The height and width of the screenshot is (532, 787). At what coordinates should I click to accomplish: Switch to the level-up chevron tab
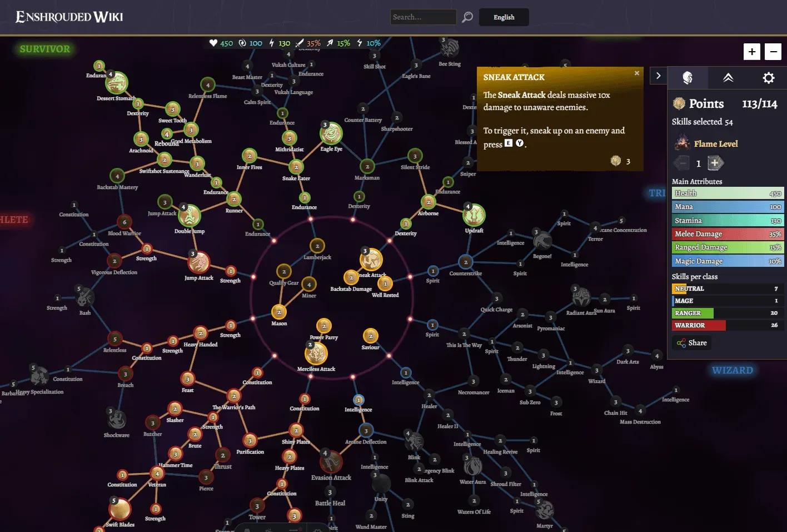[x=728, y=78]
